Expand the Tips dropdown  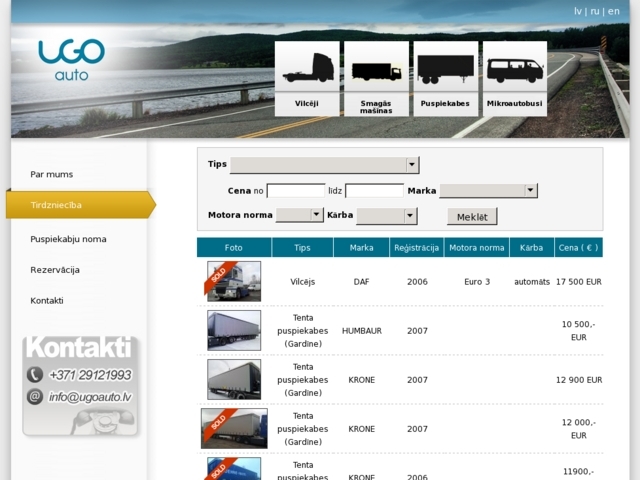(325, 165)
